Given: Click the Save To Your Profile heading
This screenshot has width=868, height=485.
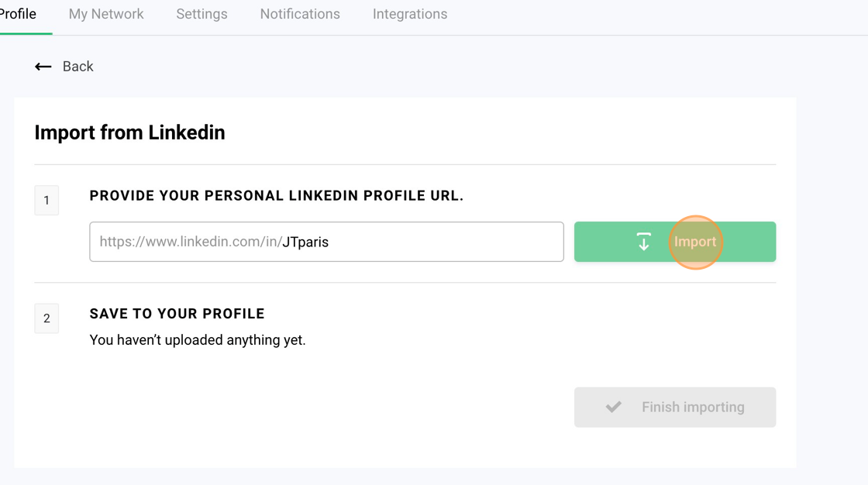Looking at the screenshot, I should point(177,314).
